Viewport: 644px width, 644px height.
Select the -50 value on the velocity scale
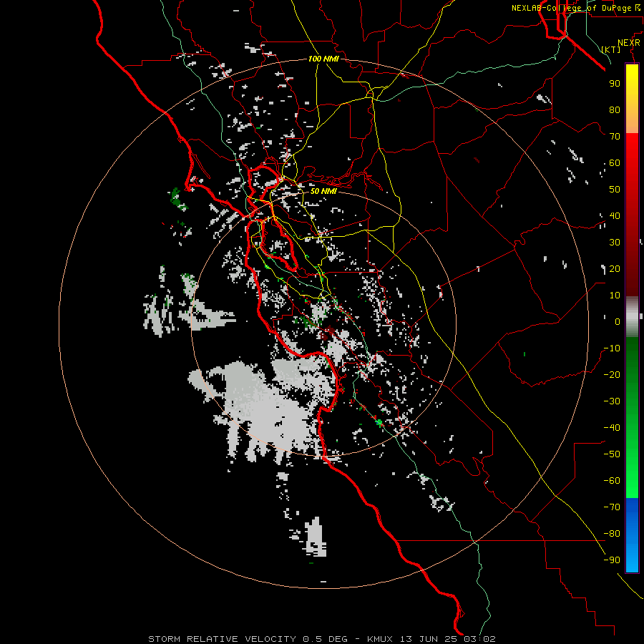pos(612,454)
